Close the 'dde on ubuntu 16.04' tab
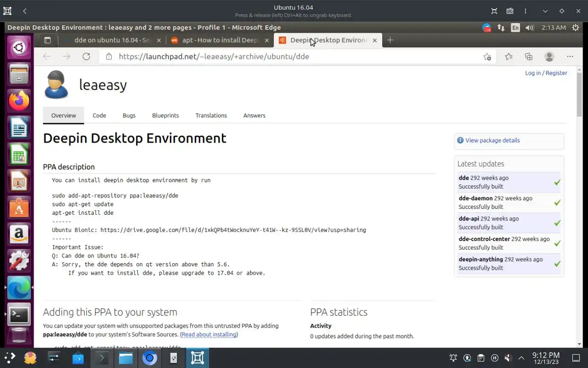Image resolution: width=588 pixels, height=368 pixels. click(x=159, y=40)
